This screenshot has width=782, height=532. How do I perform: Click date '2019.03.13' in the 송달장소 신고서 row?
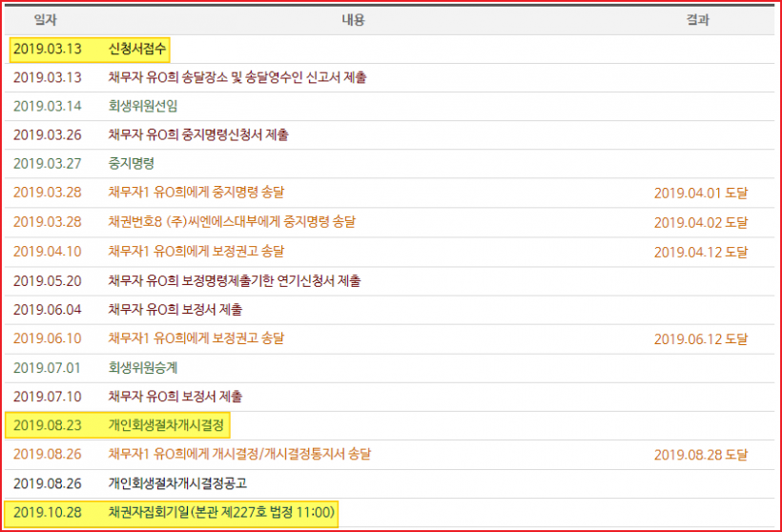click(48, 77)
